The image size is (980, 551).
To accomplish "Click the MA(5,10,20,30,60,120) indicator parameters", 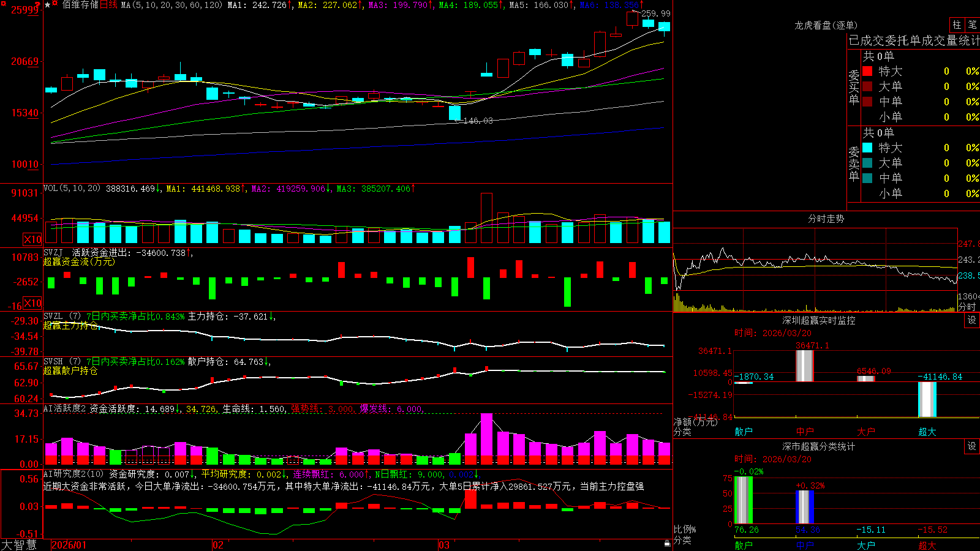I will pyautogui.click(x=171, y=5).
